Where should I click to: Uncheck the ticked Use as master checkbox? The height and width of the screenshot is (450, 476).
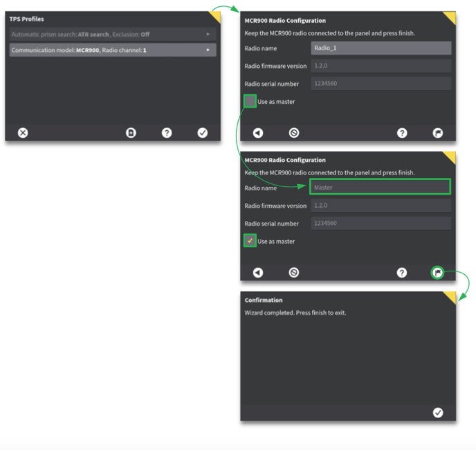(250, 241)
